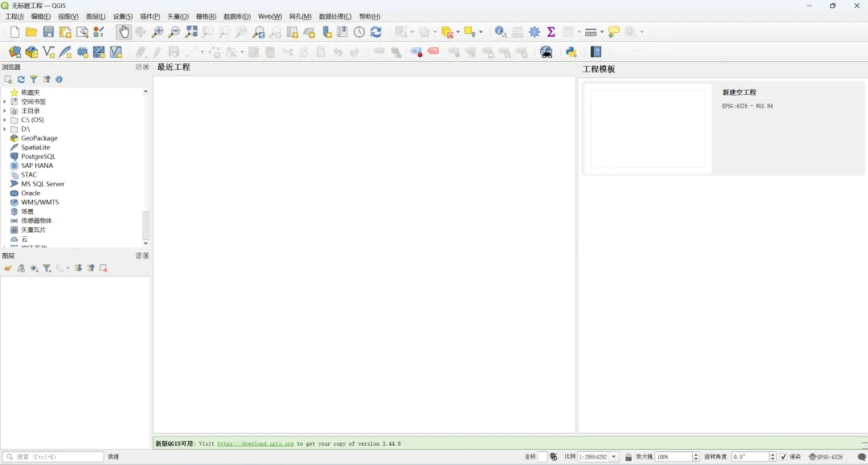Screen dimensions: 868x465
Task: Open the 栅格(R) menu
Action: (206, 17)
